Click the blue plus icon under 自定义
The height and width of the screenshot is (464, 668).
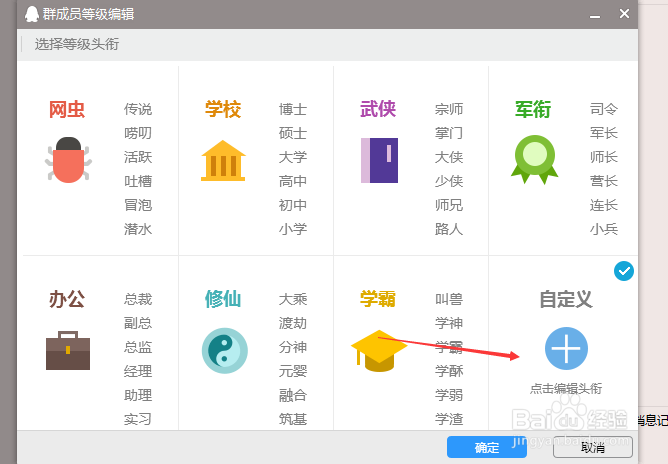click(x=566, y=348)
